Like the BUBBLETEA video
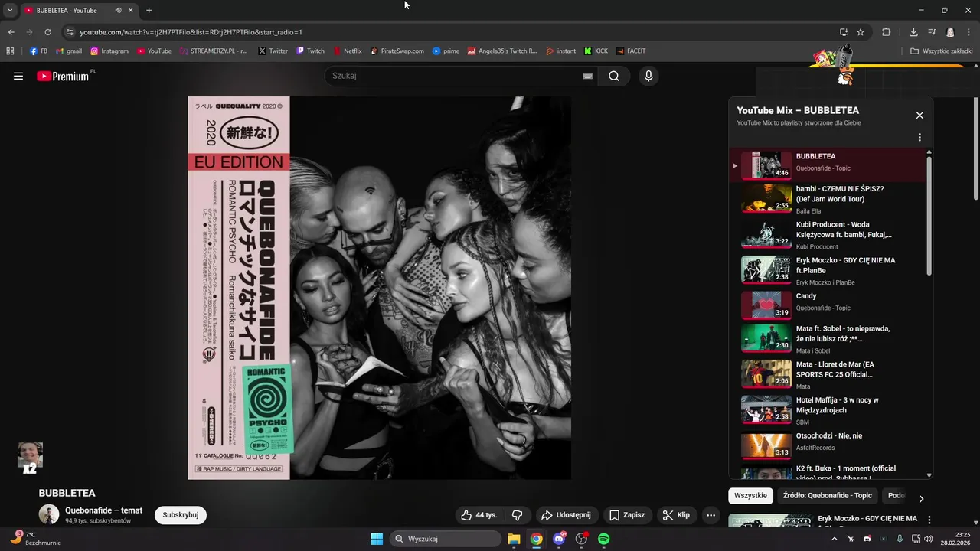Screen dimensions: 980x551 pos(479,515)
